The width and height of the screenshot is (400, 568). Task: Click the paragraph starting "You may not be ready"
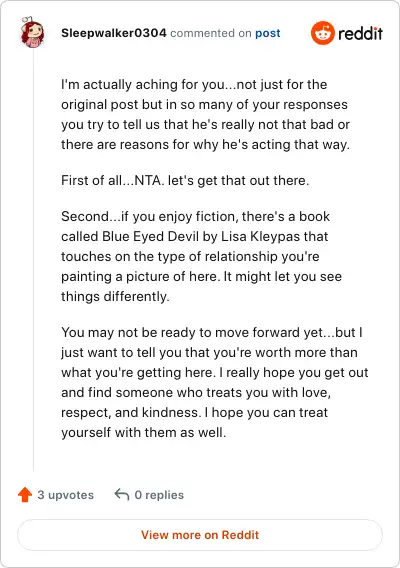214,383
